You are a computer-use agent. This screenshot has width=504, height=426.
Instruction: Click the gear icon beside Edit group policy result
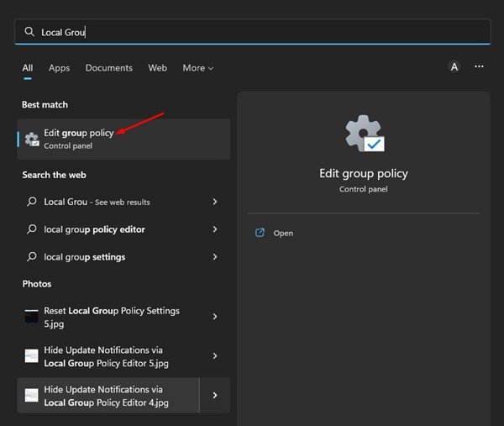click(x=32, y=139)
